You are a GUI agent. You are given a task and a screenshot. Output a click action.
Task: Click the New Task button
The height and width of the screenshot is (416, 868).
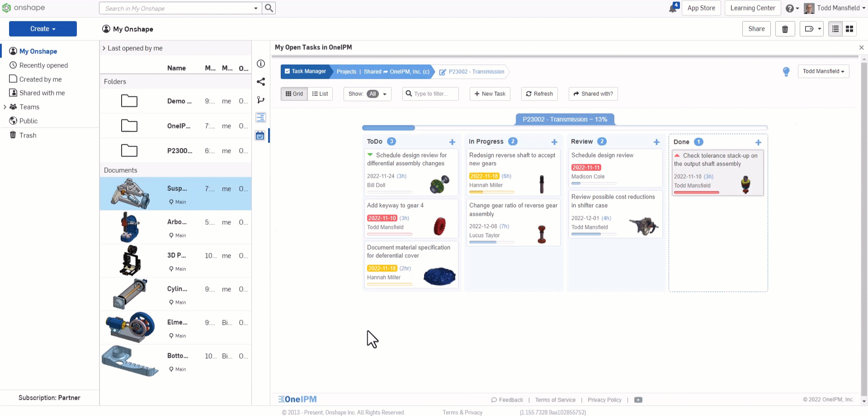pos(490,94)
